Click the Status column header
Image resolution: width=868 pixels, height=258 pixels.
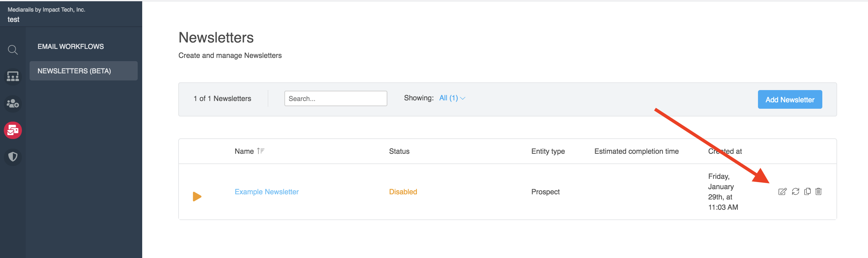(399, 151)
